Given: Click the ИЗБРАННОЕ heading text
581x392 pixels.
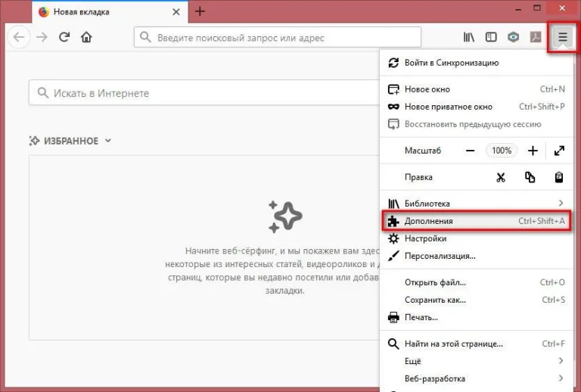Looking at the screenshot, I should pos(71,141).
